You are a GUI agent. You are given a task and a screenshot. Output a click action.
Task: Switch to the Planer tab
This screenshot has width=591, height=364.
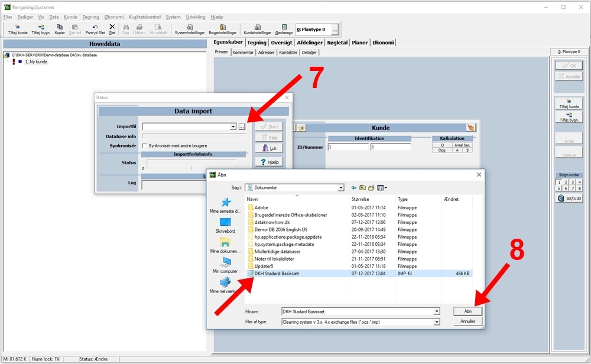[359, 43]
